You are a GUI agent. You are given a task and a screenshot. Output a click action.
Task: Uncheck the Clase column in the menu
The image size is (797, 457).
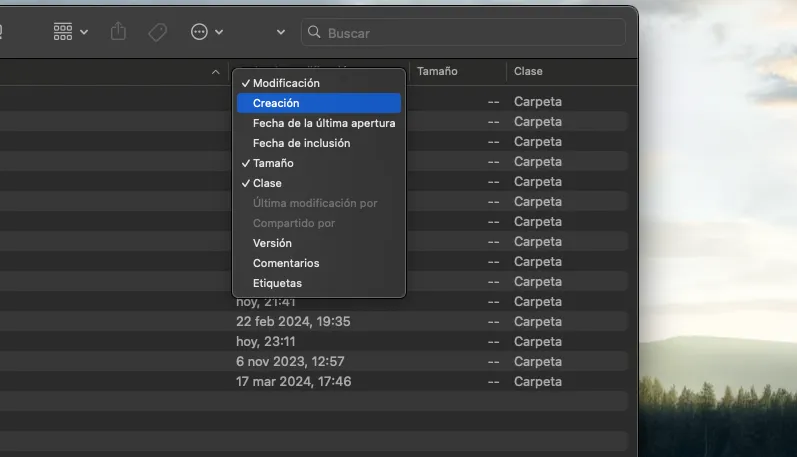(x=267, y=183)
